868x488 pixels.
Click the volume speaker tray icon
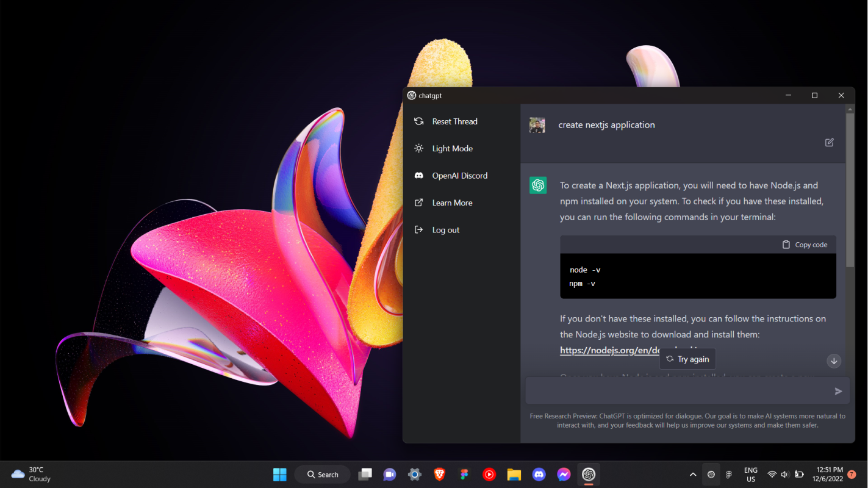785,475
